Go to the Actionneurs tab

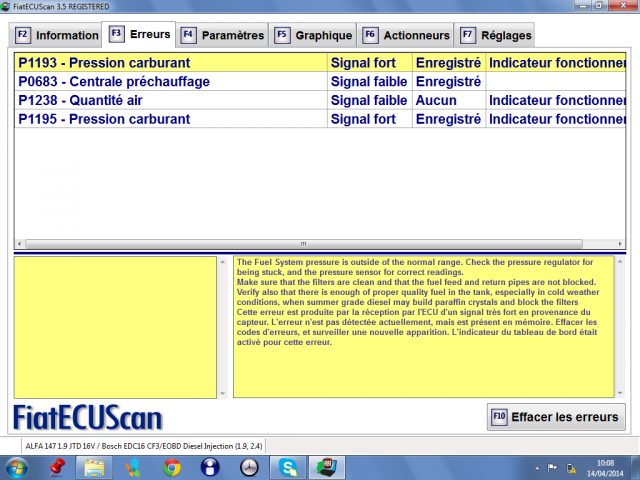click(x=406, y=35)
